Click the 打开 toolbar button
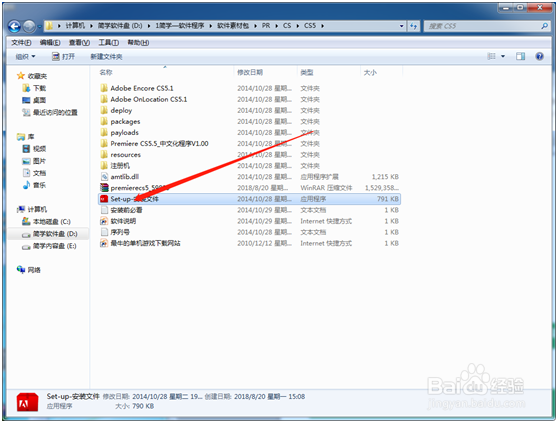558x423 pixels. (63, 57)
